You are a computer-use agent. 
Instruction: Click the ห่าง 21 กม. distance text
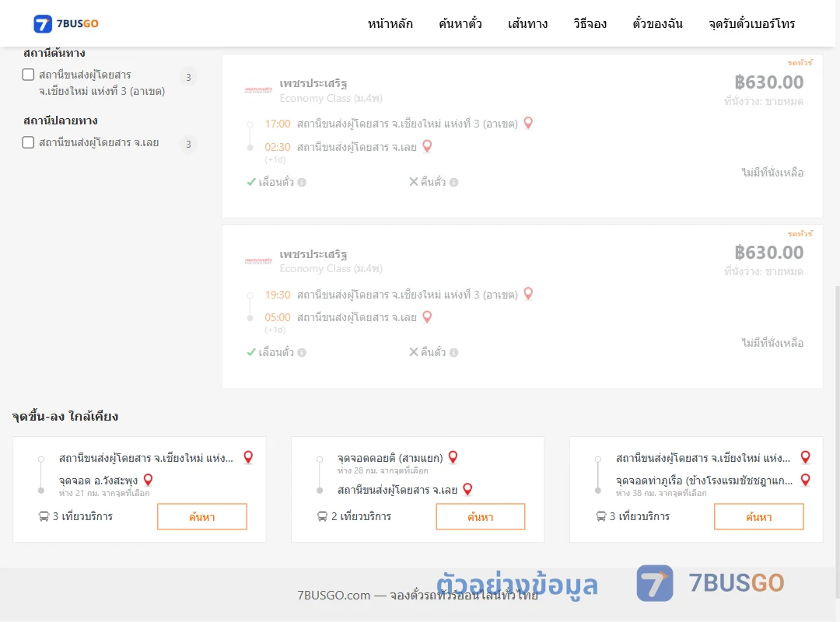tap(104, 494)
